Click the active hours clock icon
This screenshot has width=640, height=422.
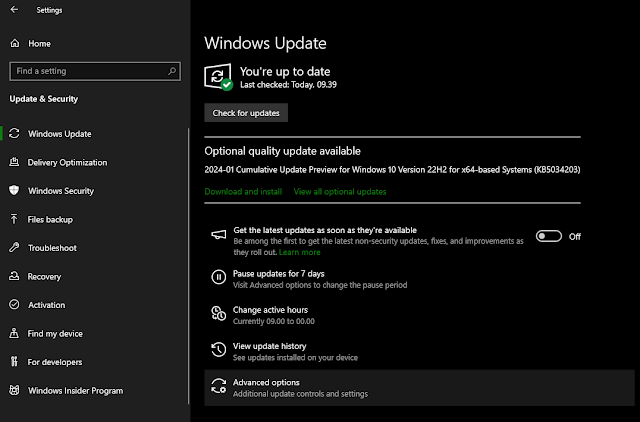click(x=219, y=313)
